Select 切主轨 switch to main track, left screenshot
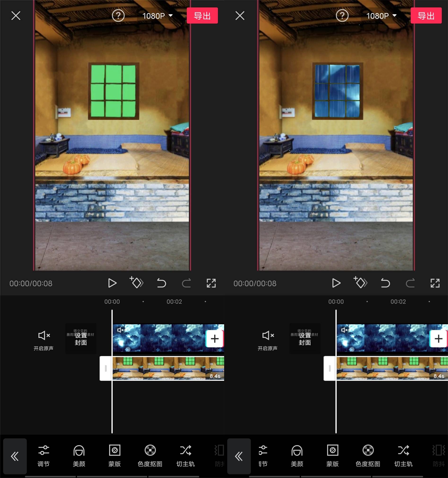 (185, 456)
